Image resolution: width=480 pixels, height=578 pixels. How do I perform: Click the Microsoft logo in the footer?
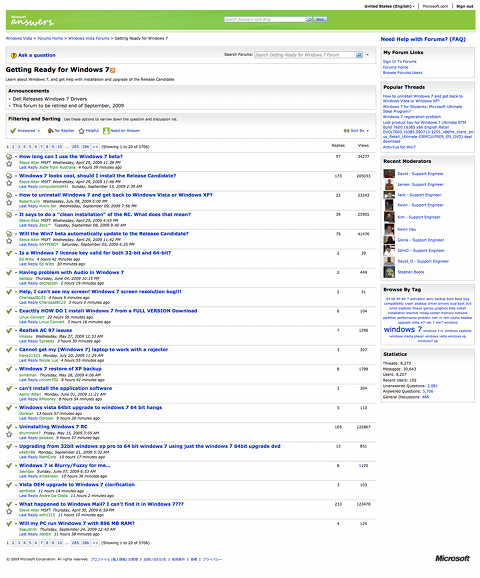click(452, 558)
